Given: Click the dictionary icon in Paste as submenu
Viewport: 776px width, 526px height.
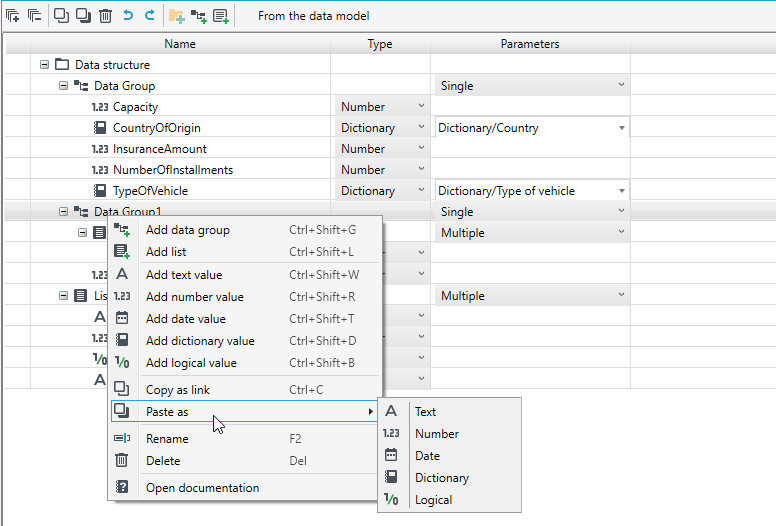Looking at the screenshot, I should 391,477.
